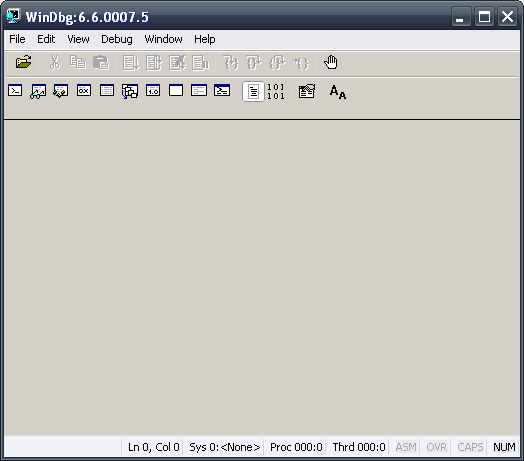Open the Font dialog icon
524x461 pixels.
[x=338, y=92]
